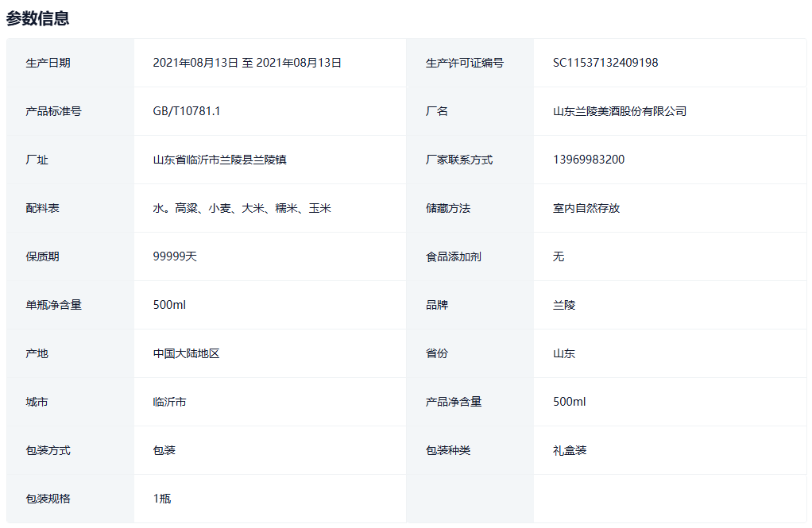
Task: Click the 99999天 shelf life value
Action: click(x=175, y=256)
